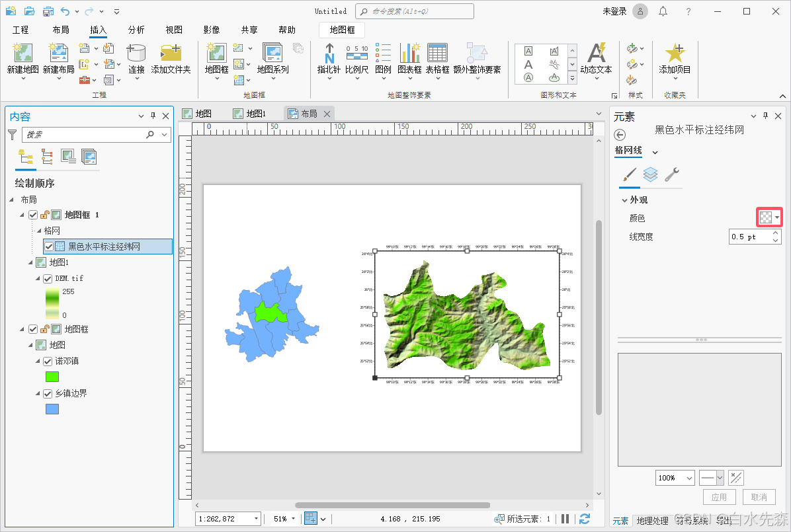This screenshot has height=532, width=791.
Task: Uncheck the 地图框 1 layout element checkbox
Action: [33, 215]
